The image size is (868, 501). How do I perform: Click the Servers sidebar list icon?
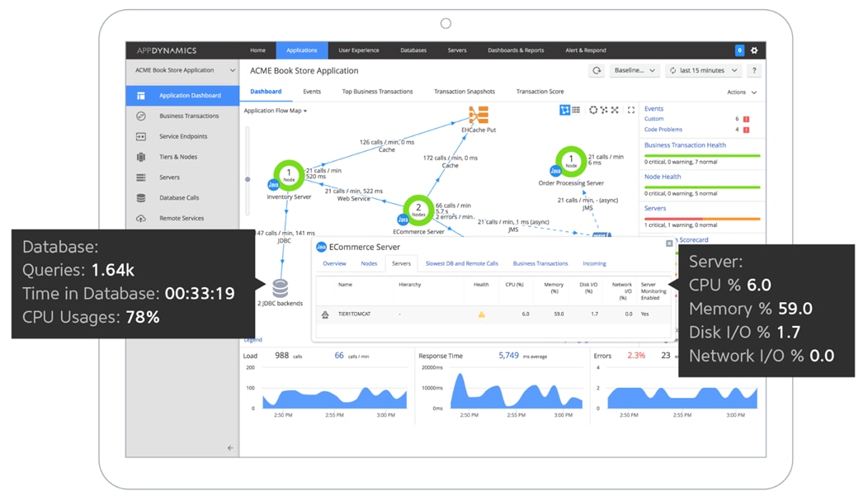[141, 177]
